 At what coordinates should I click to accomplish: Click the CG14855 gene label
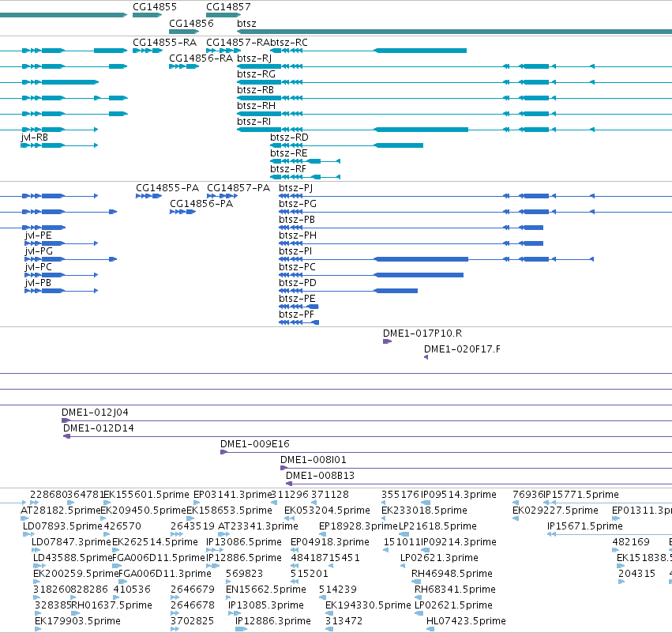click(x=154, y=7)
